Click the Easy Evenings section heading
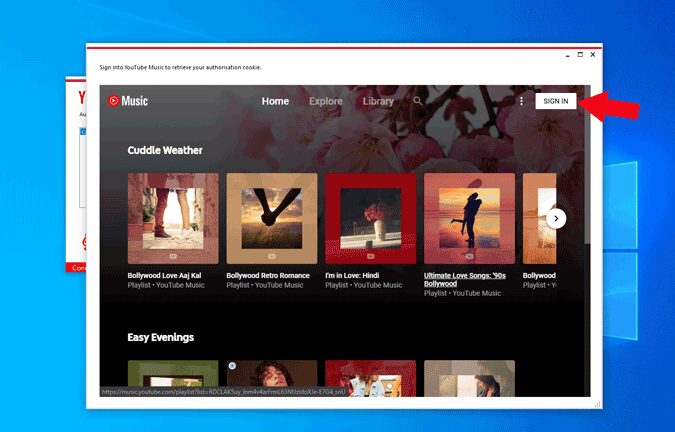The image size is (675, 432). click(161, 337)
